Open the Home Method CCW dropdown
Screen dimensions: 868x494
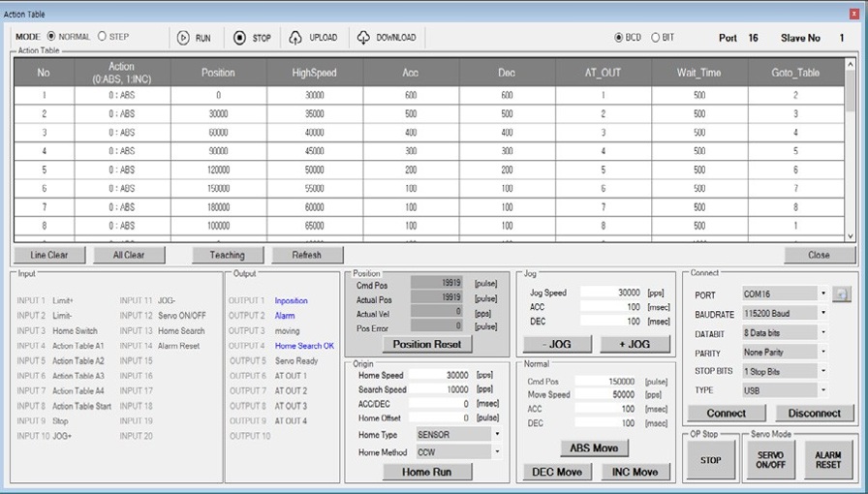[497, 452]
